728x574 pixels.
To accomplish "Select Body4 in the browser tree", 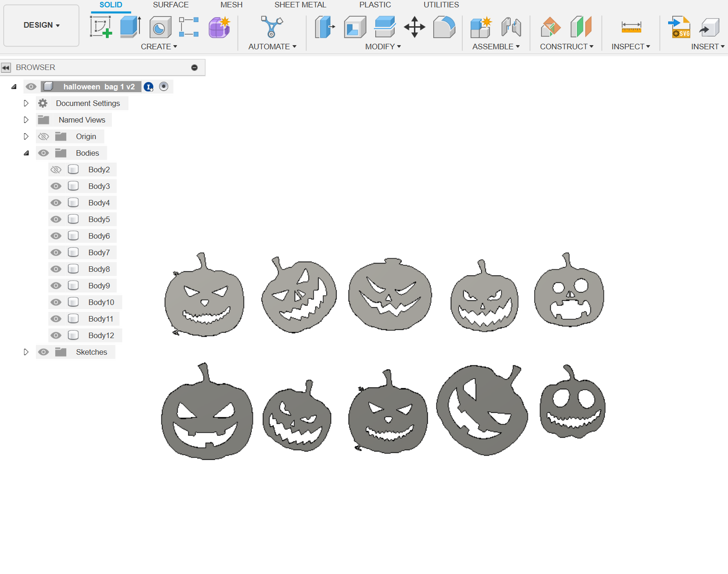I will (x=99, y=203).
